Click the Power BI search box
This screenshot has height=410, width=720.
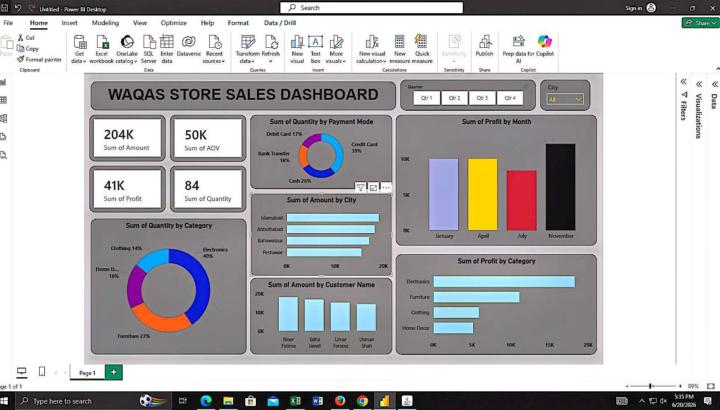pyautogui.click(x=371, y=8)
